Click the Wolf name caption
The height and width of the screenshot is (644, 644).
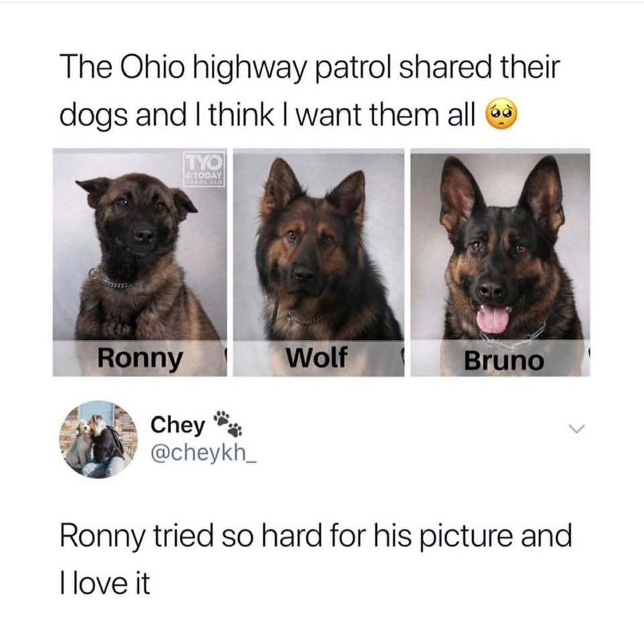(317, 357)
